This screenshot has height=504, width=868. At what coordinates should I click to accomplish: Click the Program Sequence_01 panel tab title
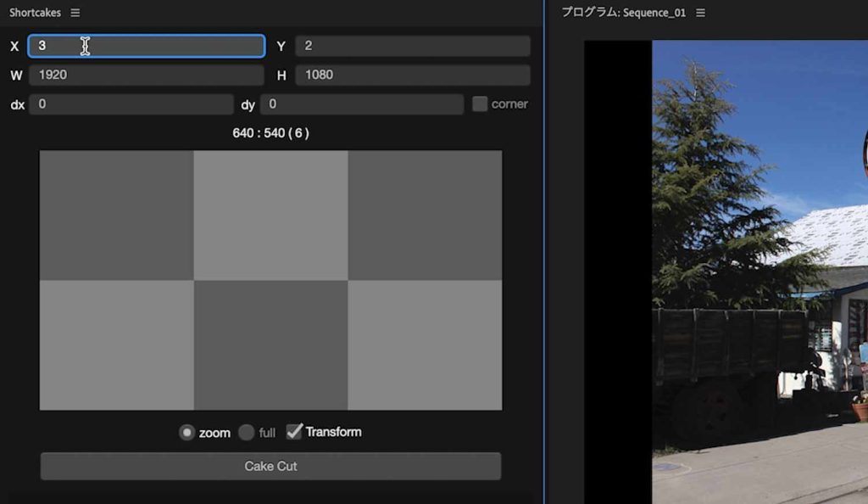(x=623, y=13)
